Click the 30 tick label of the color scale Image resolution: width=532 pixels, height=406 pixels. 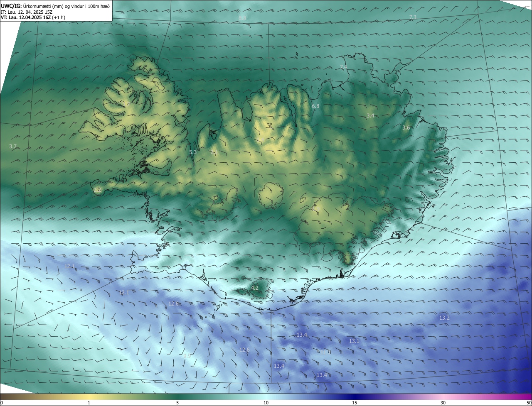[443, 403]
